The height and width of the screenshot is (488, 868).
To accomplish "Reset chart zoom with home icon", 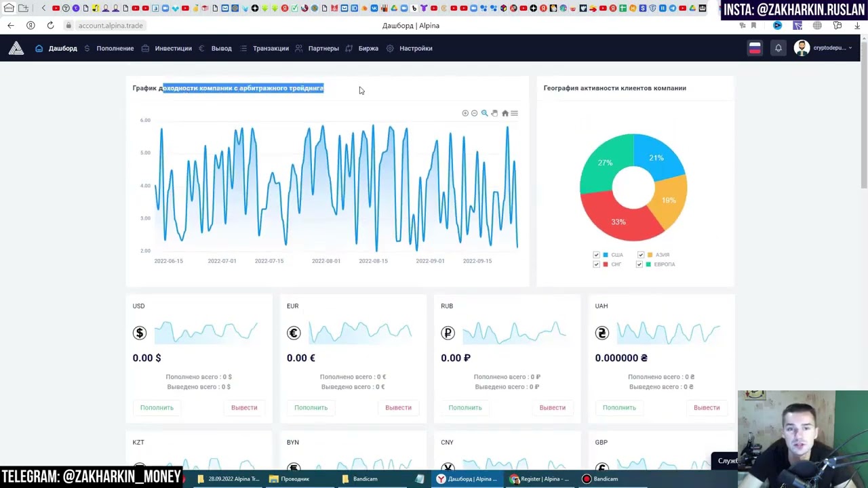I will [x=505, y=113].
